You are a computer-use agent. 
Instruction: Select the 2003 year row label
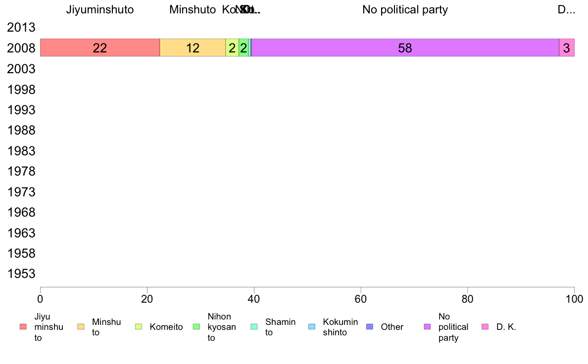pos(21,69)
